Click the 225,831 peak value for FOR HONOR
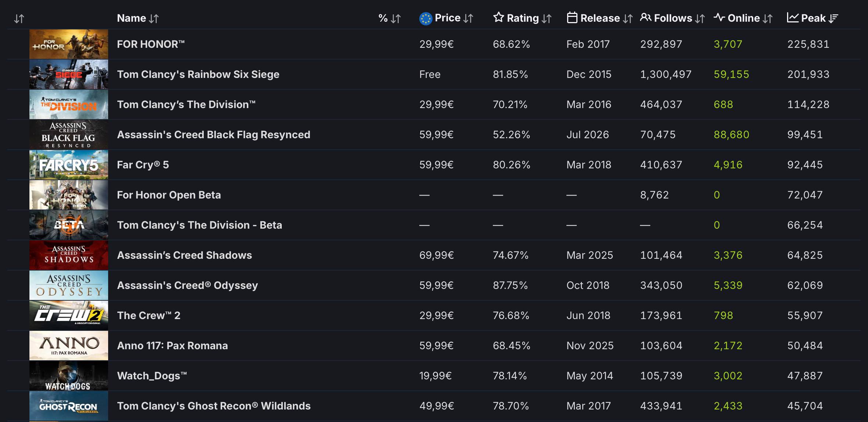This screenshot has height=422, width=868. (x=808, y=44)
